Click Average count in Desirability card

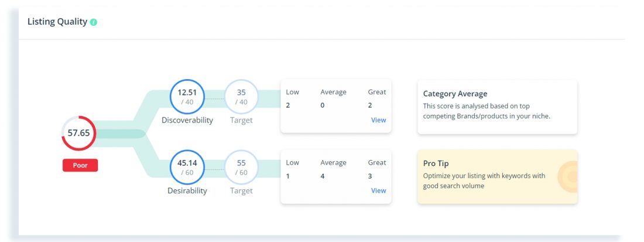click(323, 176)
